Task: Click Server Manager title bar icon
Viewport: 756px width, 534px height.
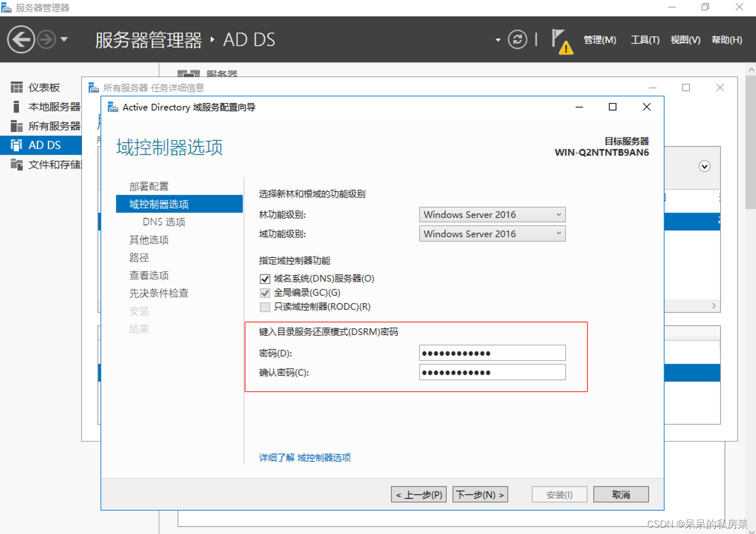Action: click(x=6, y=7)
